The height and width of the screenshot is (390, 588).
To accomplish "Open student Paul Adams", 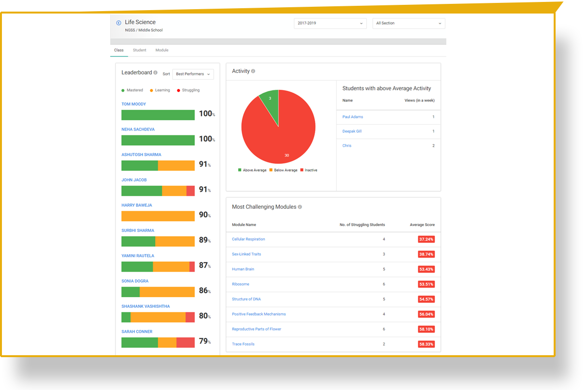I will click(353, 117).
